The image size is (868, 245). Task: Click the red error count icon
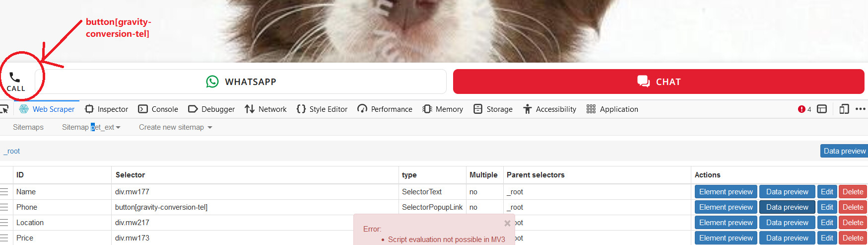(801, 109)
